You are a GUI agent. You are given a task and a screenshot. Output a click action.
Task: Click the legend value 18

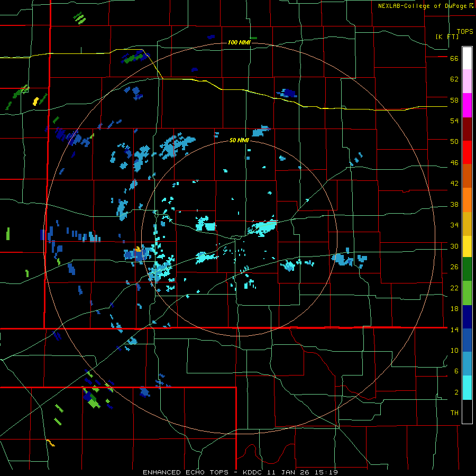click(x=454, y=309)
